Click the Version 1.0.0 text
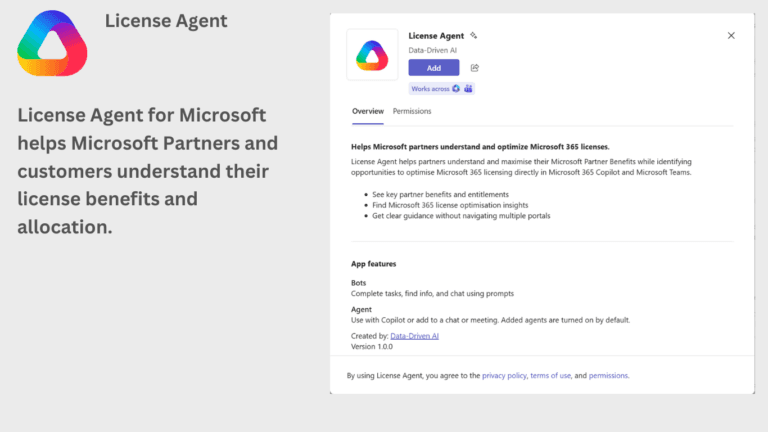 pos(372,347)
